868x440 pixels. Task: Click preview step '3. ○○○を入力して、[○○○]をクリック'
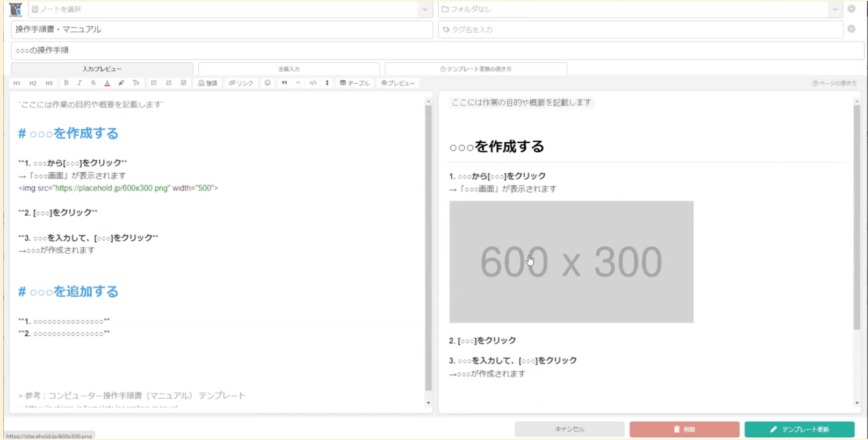click(x=513, y=361)
